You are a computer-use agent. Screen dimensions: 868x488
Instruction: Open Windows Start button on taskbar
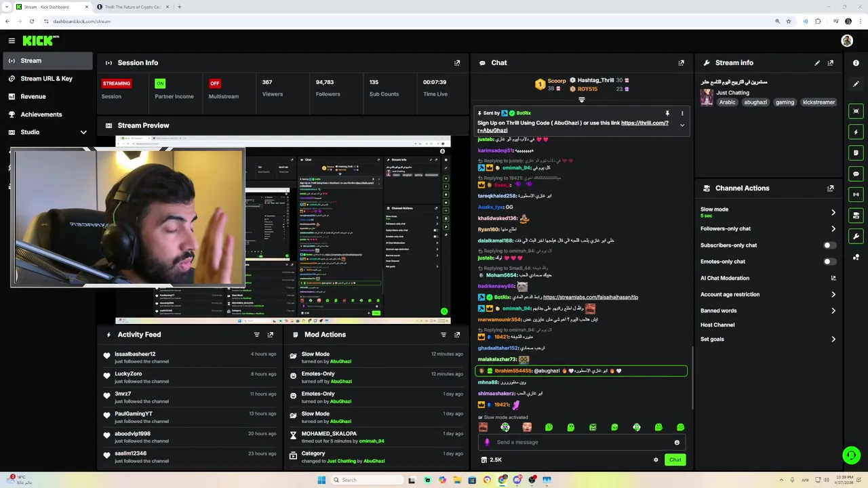[321, 480]
